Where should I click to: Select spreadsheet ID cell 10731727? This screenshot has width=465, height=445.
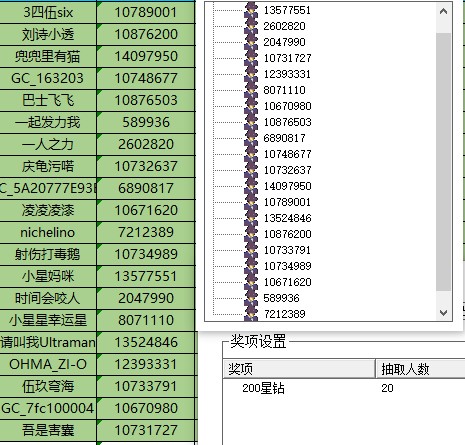click(x=146, y=430)
